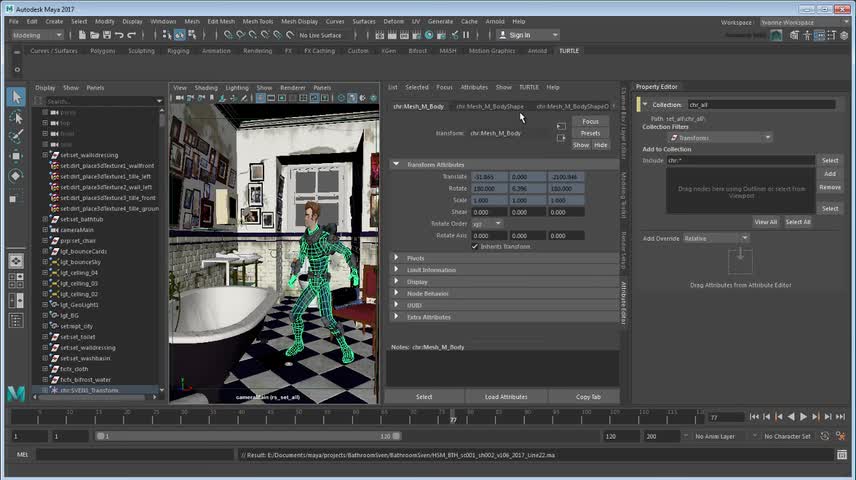
Task: Expand set:set_walldressing node in Outliner
Action: 46,155
